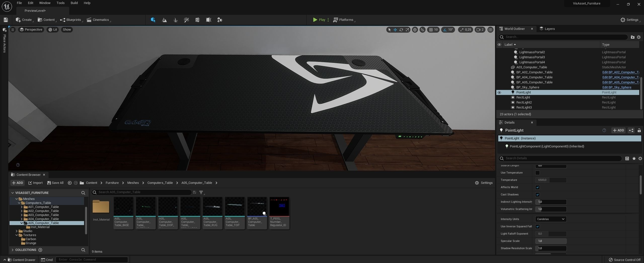
Task: Open the Window menu
Action: [x=45, y=3]
